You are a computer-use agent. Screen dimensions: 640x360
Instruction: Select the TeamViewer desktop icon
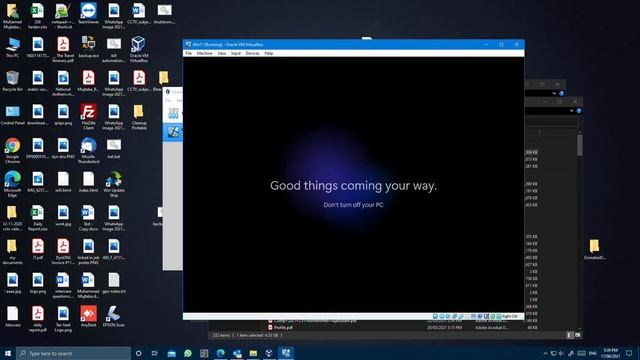click(x=89, y=13)
